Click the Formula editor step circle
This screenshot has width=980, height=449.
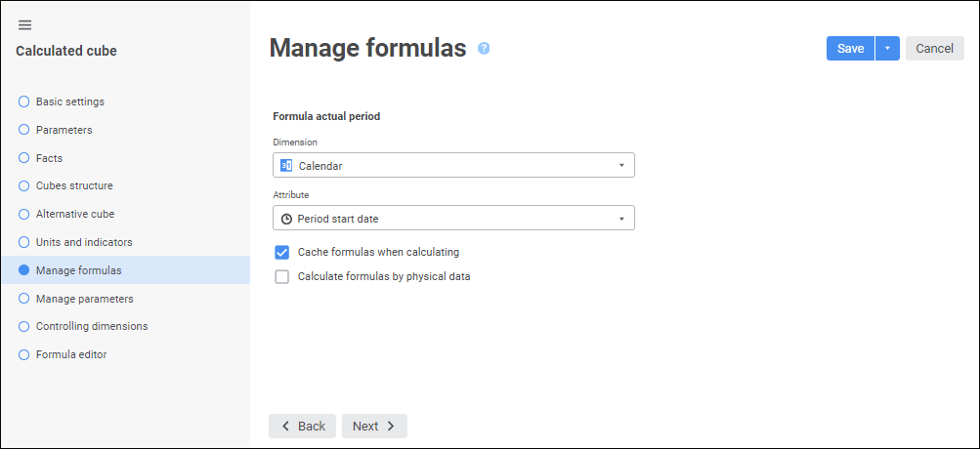pos(24,355)
